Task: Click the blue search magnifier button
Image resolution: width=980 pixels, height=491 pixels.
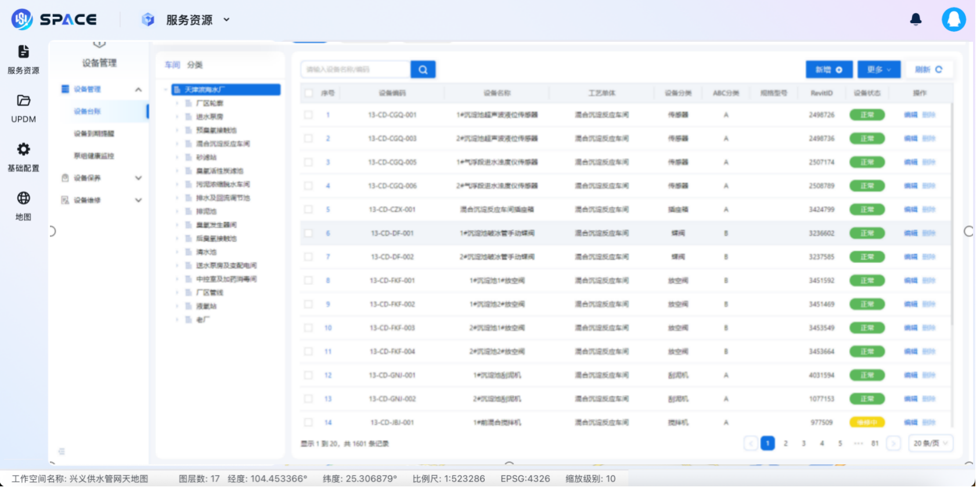Action: [x=423, y=70]
